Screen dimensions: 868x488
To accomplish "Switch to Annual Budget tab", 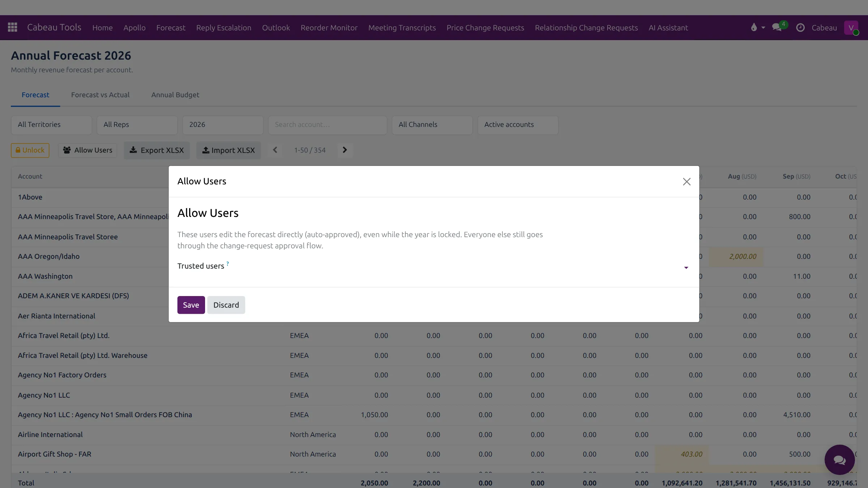I will (175, 95).
